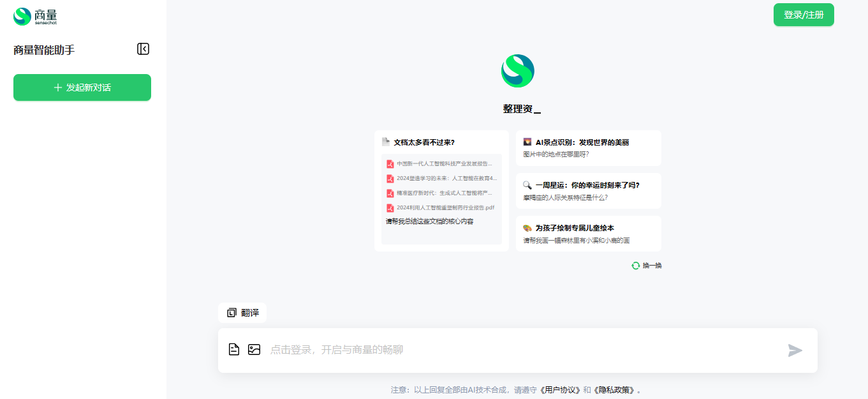Image resolution: width=868 pixels, height=399 pixels.
Task: Select the 一周星运 horoscope card
Action: (x=588, y=190)
